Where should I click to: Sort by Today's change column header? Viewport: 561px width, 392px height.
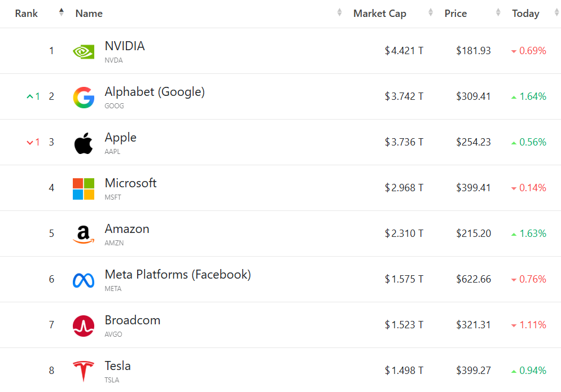pos(525,14)
